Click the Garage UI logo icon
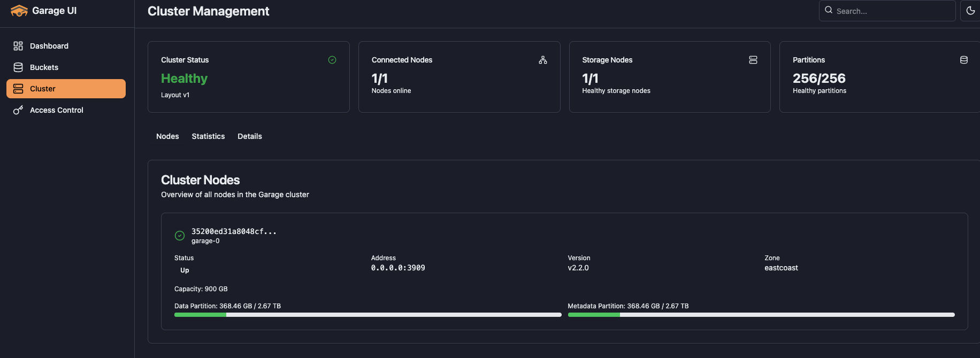980x358 pixels. pyautogui.click(x=19, y=11)
